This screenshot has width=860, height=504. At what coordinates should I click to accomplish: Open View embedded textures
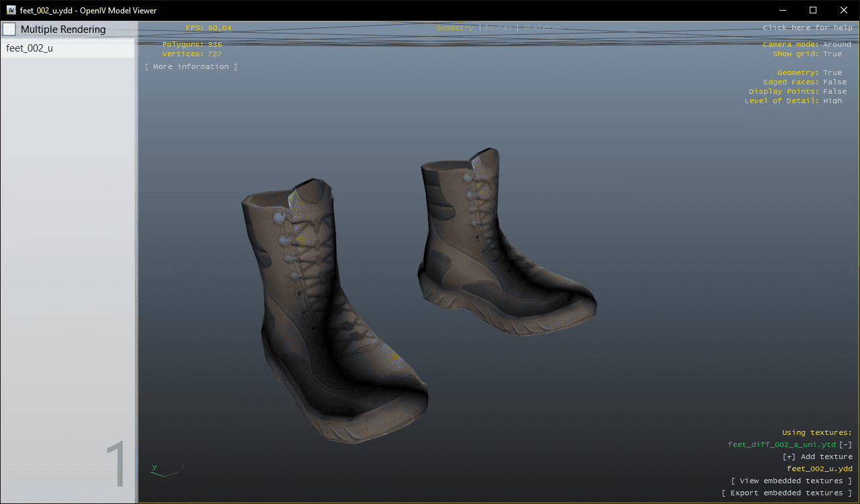[x=791, y=481]
